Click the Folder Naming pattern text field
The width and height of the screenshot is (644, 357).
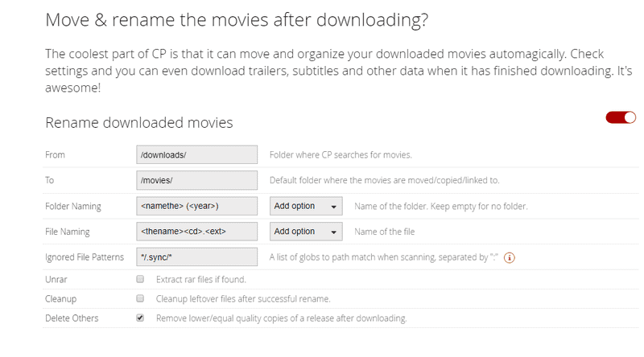click(x=197, y=207)
